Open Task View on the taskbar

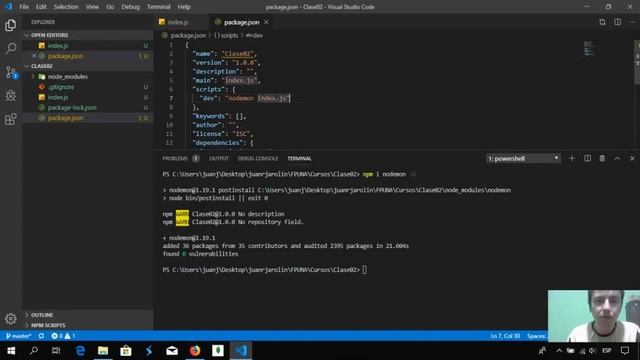[56, 351]
